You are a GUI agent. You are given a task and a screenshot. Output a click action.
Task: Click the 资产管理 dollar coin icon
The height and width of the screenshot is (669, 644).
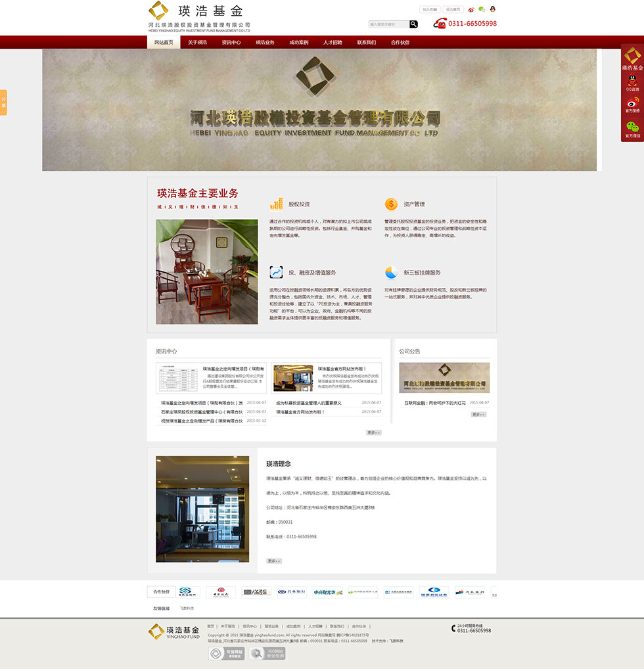pyautogui.click(x=391, y=204)
